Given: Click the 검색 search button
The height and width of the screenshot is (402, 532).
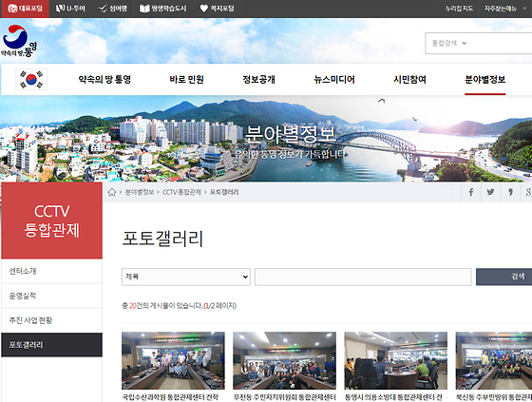Looking at the screenshot, I should click(503, 277).
